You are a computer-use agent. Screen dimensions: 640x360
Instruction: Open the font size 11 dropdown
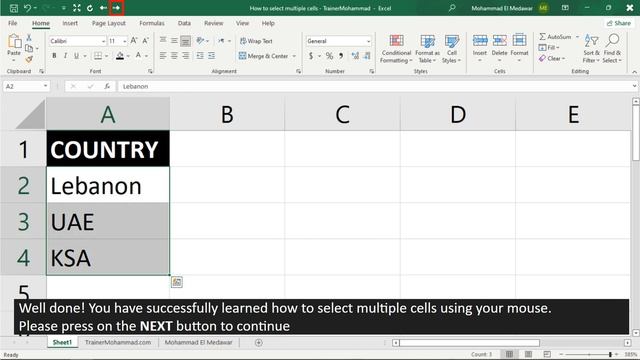(124, 41)
